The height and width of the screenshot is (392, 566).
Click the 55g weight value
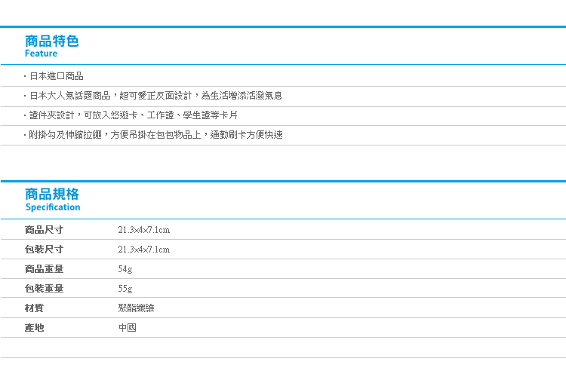pyautogui.click(x=125, y=289)
